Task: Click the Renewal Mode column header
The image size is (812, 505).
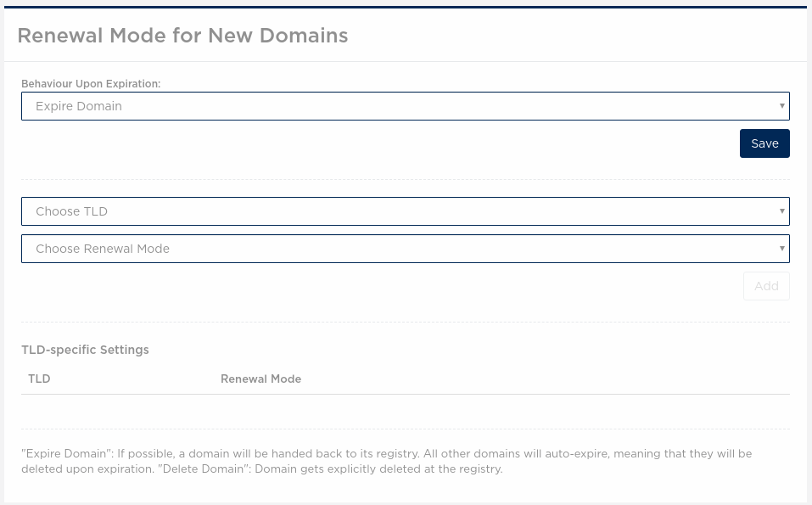Action: click(x=261, y=379)
